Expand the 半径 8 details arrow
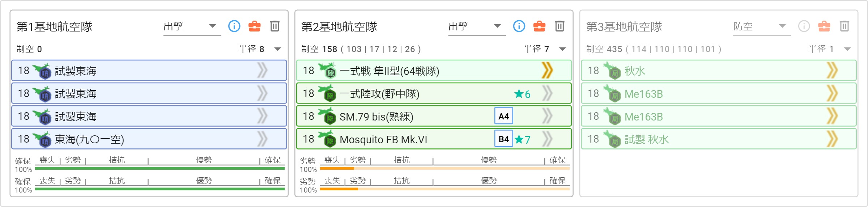 tap(277, 49)
